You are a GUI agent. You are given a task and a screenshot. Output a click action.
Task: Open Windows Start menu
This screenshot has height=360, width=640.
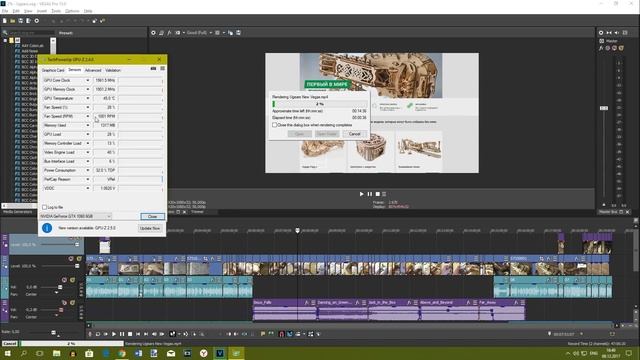pos(7,353)
